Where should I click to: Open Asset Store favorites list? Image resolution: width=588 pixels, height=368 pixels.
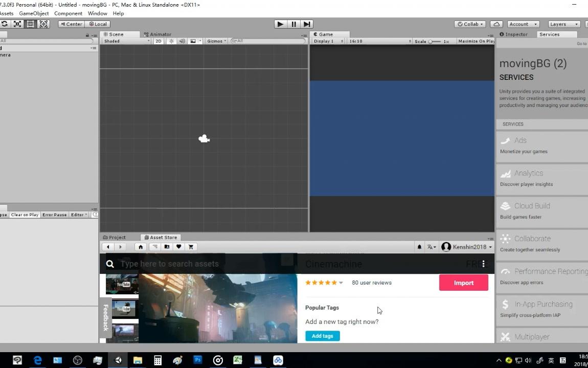point(178,247)
